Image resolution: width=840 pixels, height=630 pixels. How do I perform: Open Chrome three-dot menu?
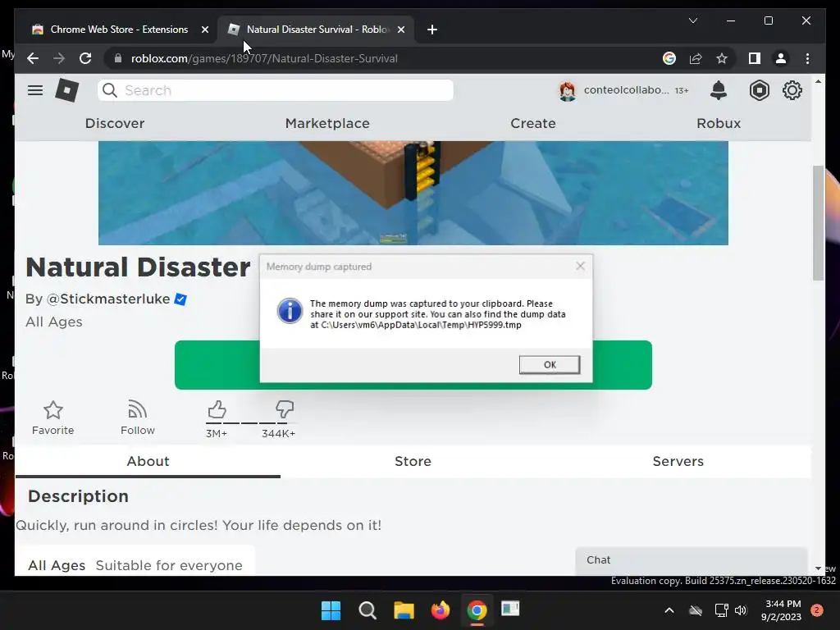point(807,58)
